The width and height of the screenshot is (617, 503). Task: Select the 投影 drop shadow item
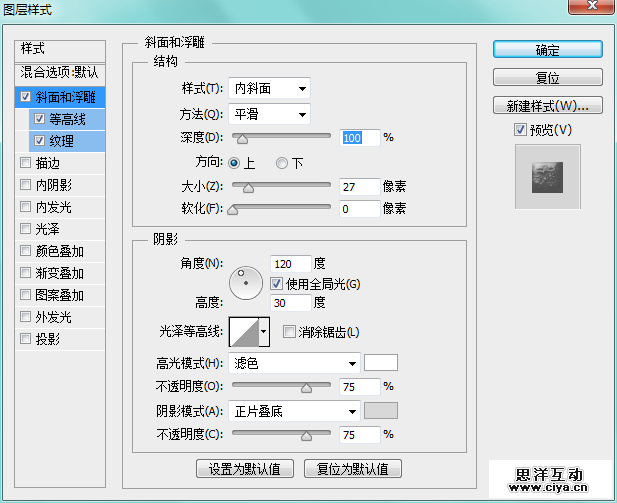click(x=48, y=339)
